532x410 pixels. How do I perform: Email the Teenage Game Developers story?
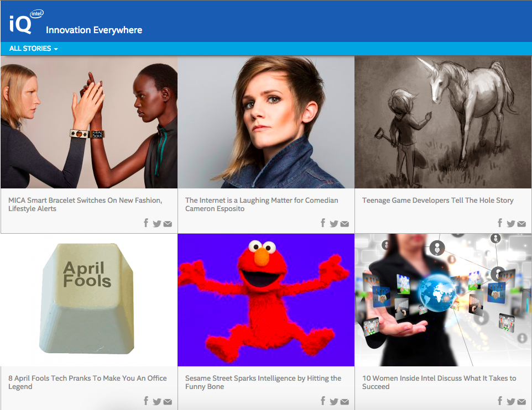[x=522, y=224]
